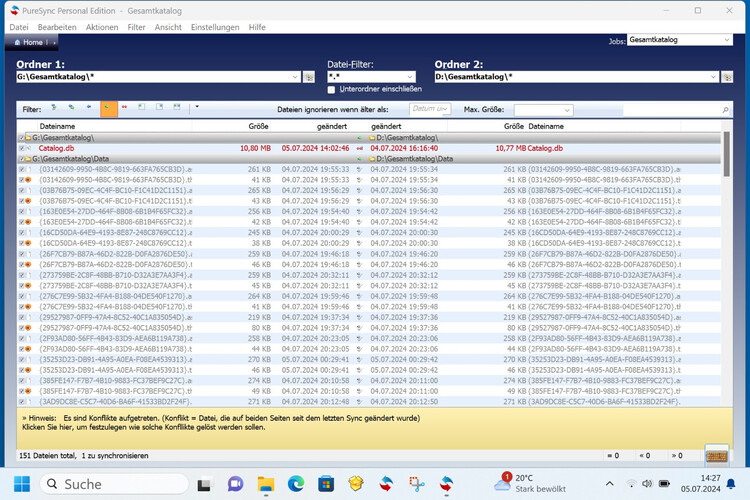Uncheck the 261 KB 03142609 file row
Viewport: 750px width, 500px height.
click(x=22, y=169)
